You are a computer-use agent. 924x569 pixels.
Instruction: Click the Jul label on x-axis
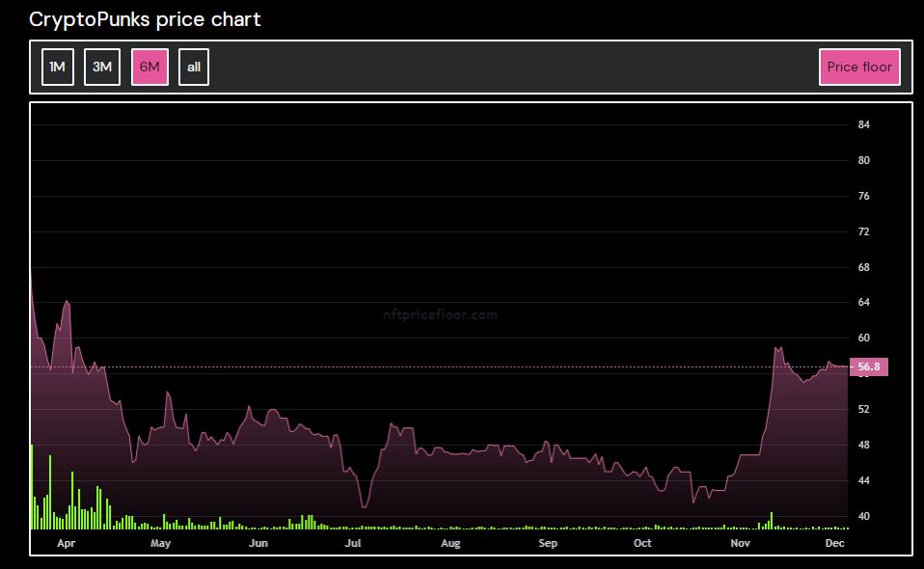point(353,543)
